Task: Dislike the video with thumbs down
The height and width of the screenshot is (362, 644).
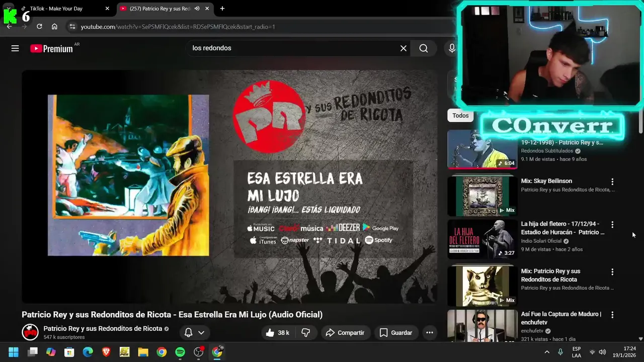Action: pos(305,333)
